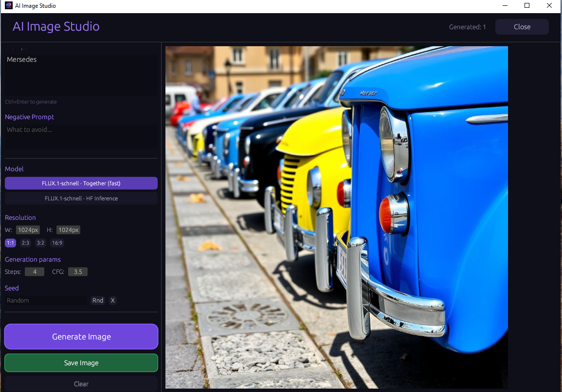The height and width of the screenshot is (392, 562).
Task: Click the Close button in the header
Action: coord(522,27)
